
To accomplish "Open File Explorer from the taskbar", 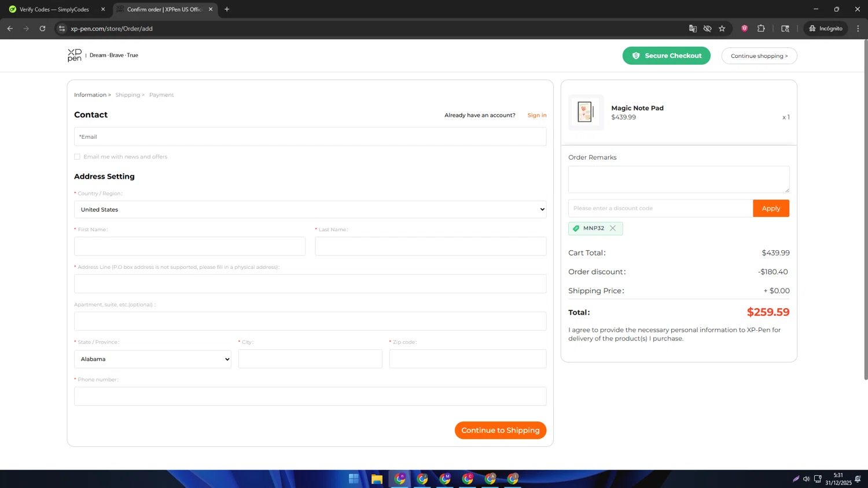I will [x=377, y=479].
